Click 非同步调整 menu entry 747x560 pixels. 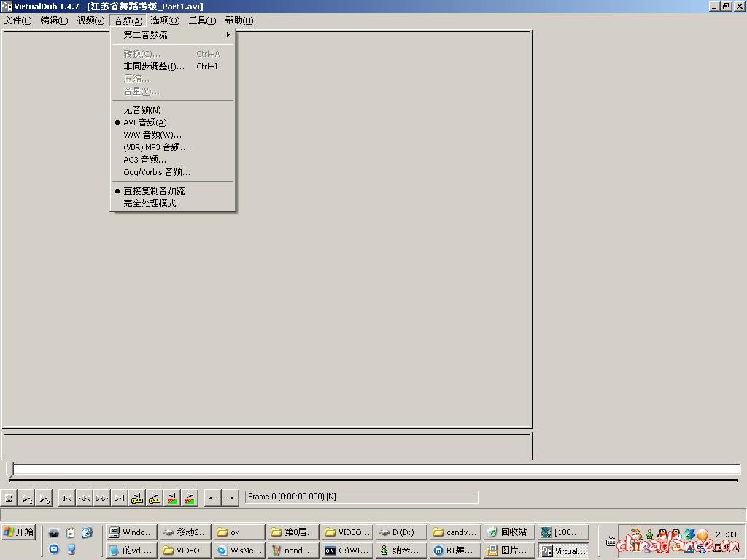click(154, 66)
